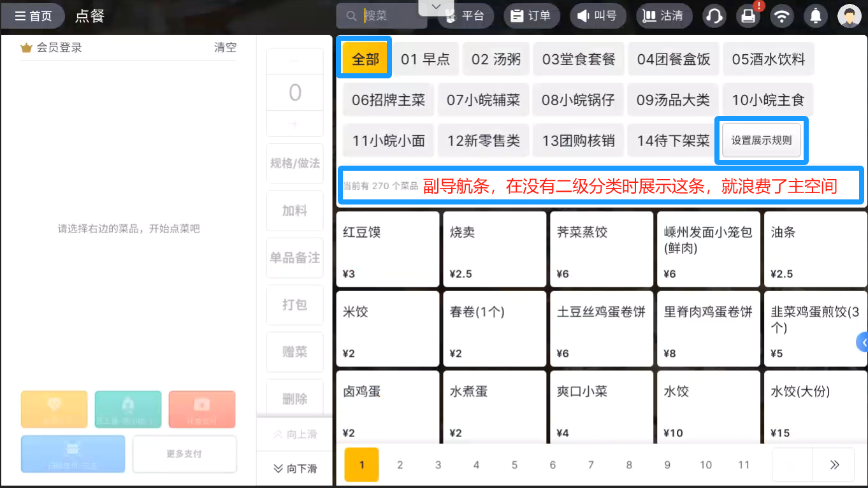Click the user avatar icon
Image resolution: width=868 pixels, height=488 pixels.
click(850, 16)
